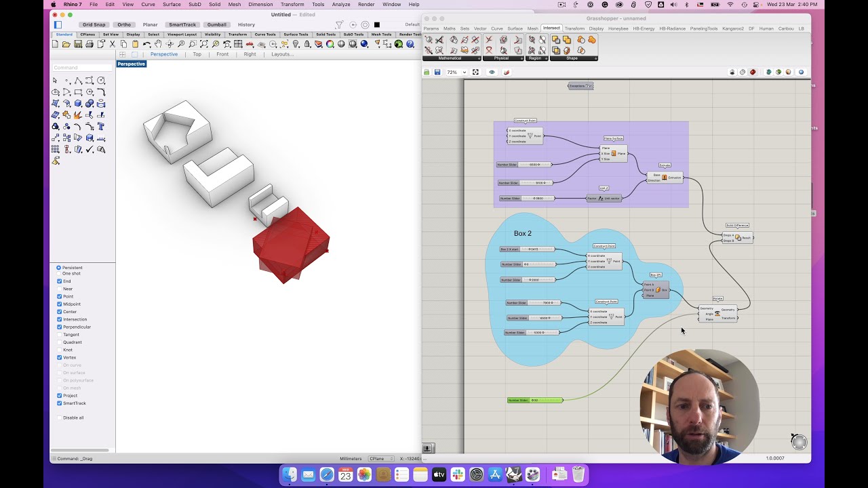Select the Text object tool in sidebar
Viewport: 868px width, 488px height.
(101, 126)
